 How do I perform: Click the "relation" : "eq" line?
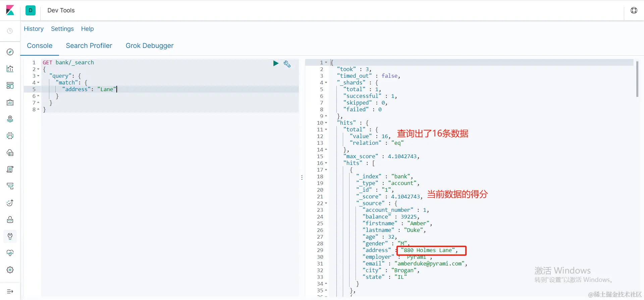pyautogui.click(x=376, y=143)
